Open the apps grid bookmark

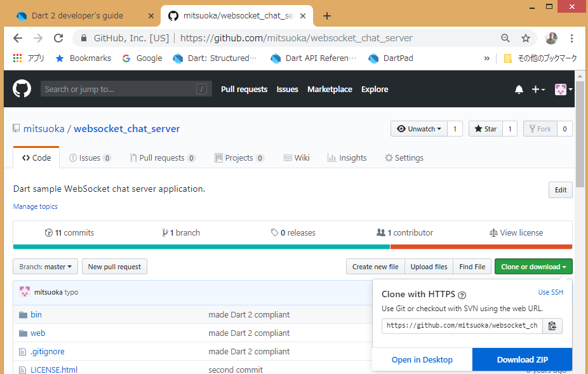coord(29,58)
